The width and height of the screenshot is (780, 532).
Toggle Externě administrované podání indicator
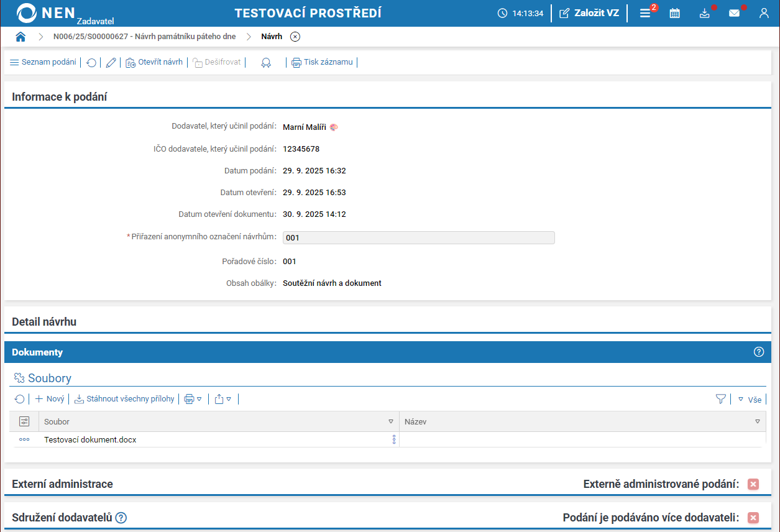(753, 484)
